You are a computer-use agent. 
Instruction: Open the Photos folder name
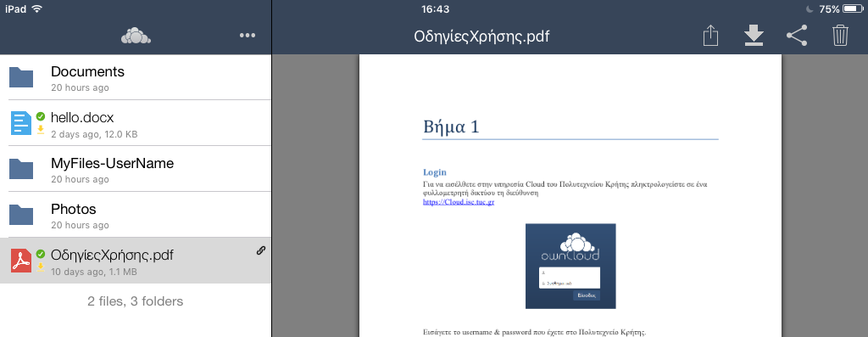[74, 209]
